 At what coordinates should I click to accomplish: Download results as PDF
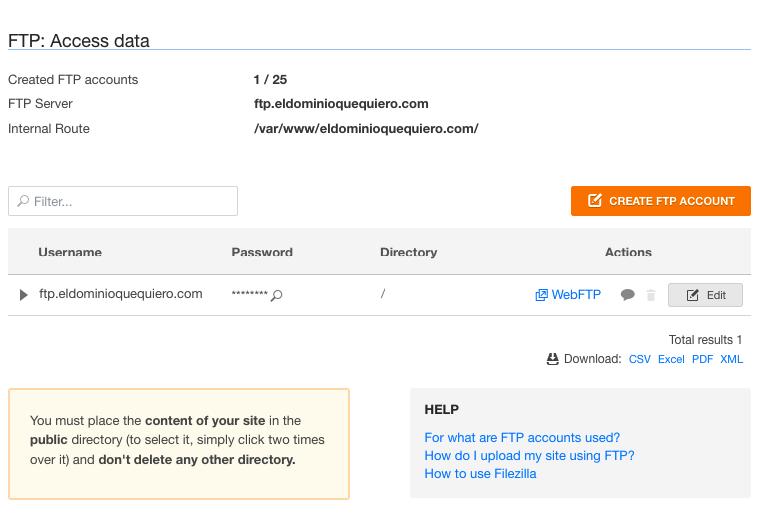(702, 359)
